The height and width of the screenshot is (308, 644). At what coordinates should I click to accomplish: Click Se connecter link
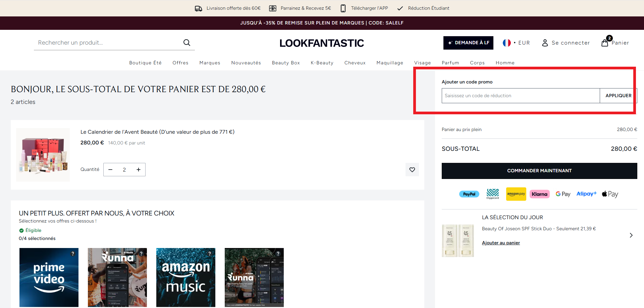(571, 43)
